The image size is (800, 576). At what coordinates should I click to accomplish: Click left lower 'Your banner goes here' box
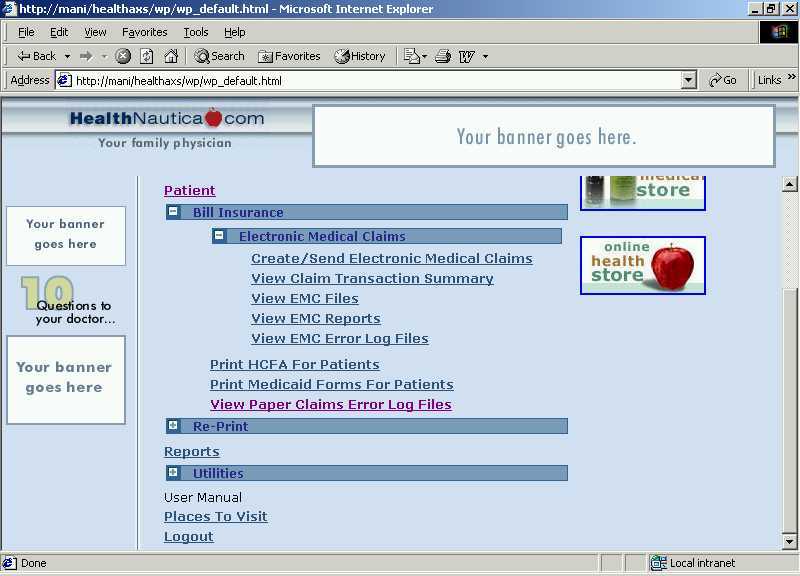tap(66, 380)
